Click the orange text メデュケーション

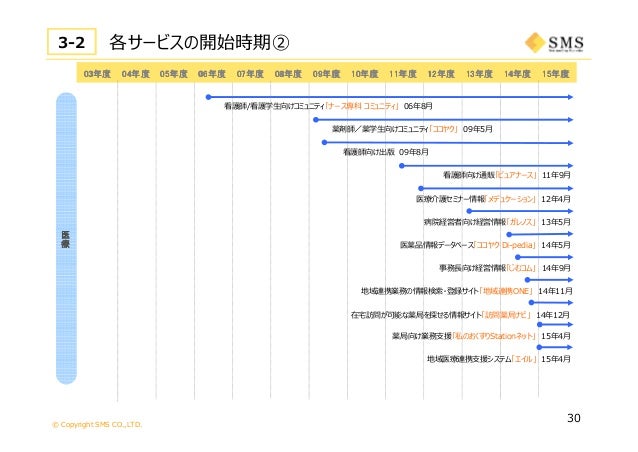pyautogui.click(x=511, y=199)
